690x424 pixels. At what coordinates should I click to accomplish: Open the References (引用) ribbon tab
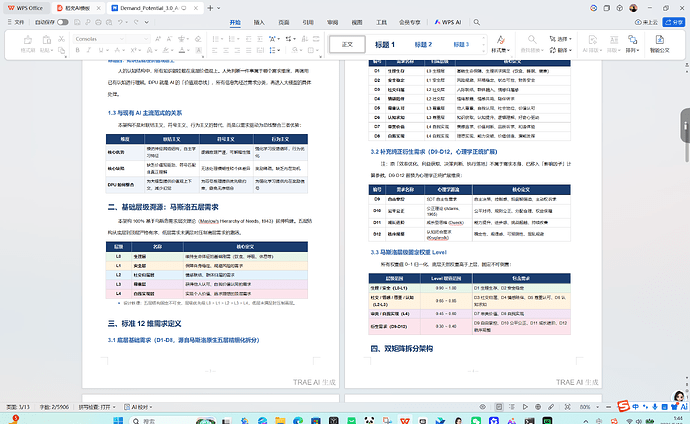pyautogui.click(x=308, y=22)
